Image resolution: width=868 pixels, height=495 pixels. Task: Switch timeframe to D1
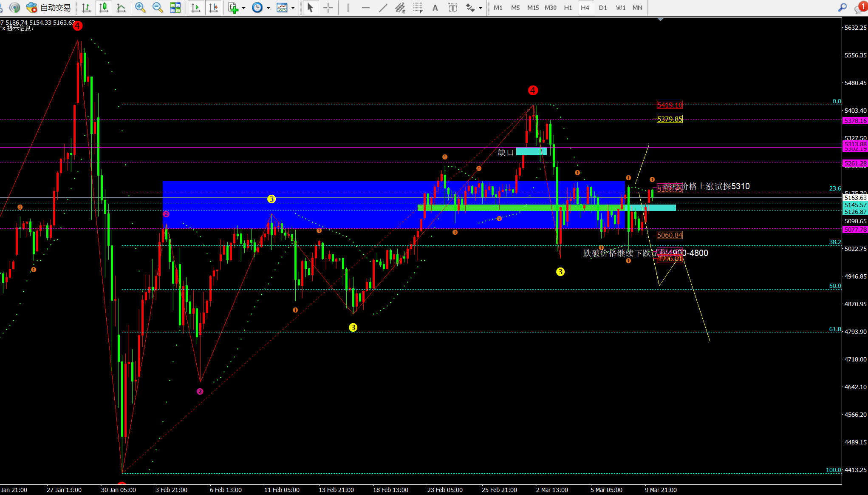pyautogui.click(x=602, y=8)
